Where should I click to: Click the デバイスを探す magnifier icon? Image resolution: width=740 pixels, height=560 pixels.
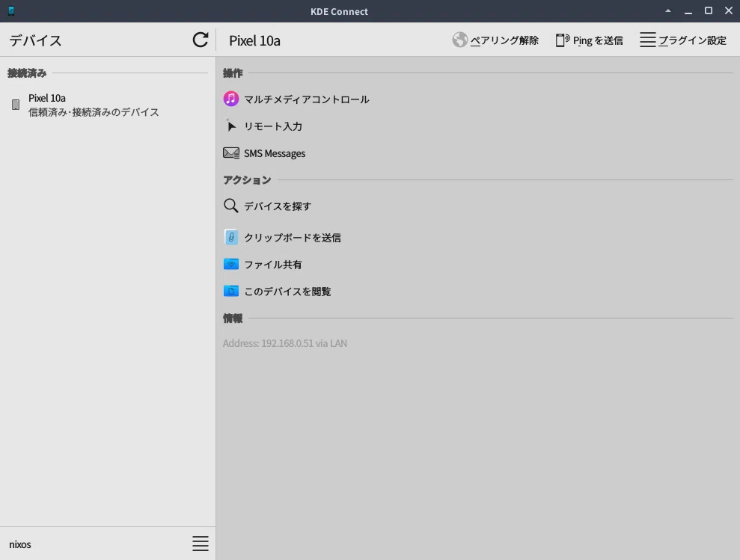coord(230,206)
